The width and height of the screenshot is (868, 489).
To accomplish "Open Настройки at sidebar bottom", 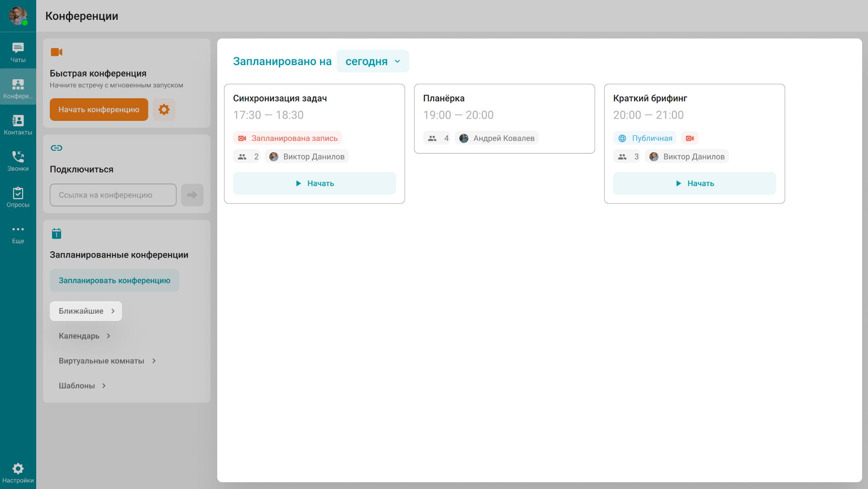I will [x=18, y=473].
